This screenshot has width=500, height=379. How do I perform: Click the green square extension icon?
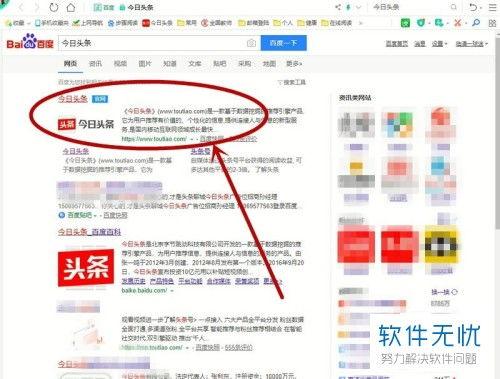[405, 23]
